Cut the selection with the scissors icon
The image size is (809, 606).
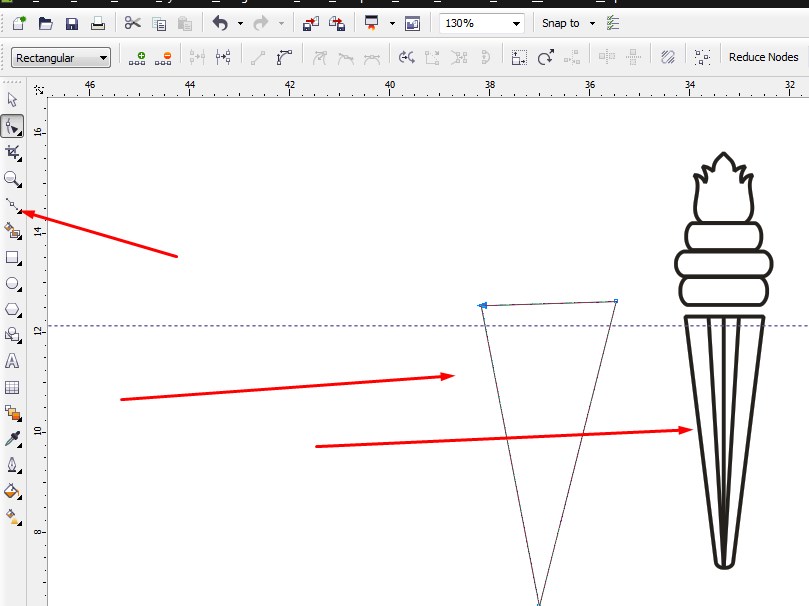pos(131,22)
